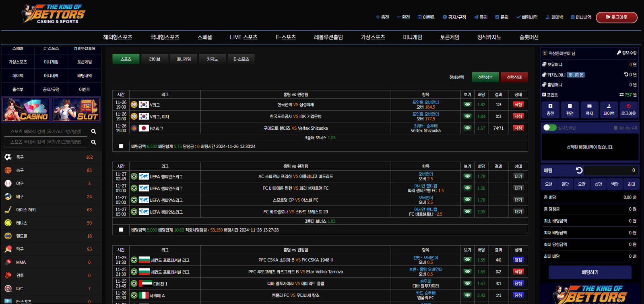Click the 배팅하기 place bet button
This screenshot has height=304, width=644.
590,272
